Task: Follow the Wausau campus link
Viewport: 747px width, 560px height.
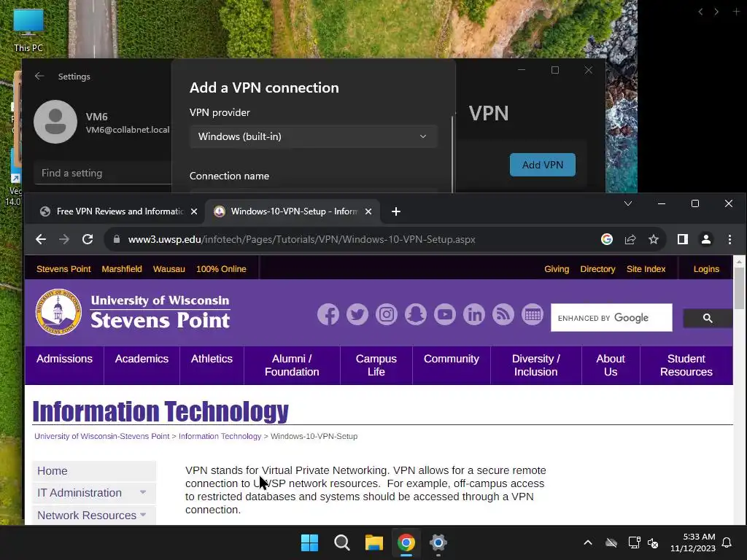Action: (x=169, y=269)
